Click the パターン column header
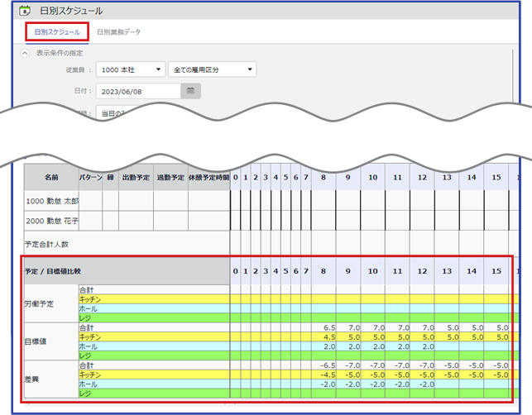This screenshot has height=415, width=532. click(x=90, y=177)
